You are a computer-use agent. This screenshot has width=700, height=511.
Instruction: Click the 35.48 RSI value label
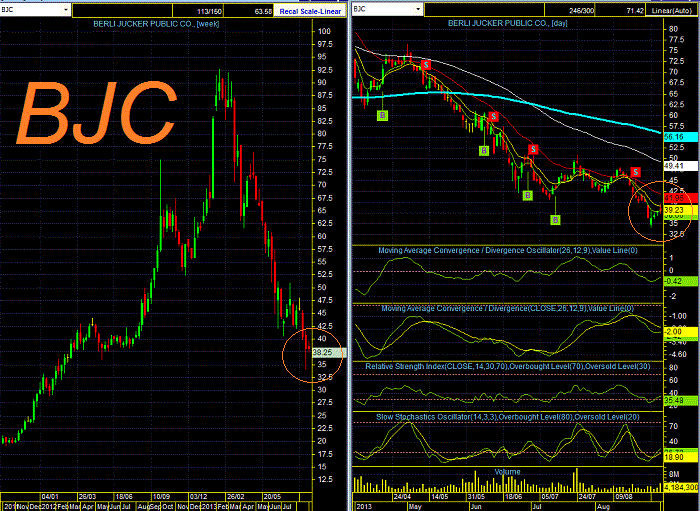pyautogui.click(x=680, y=401)
